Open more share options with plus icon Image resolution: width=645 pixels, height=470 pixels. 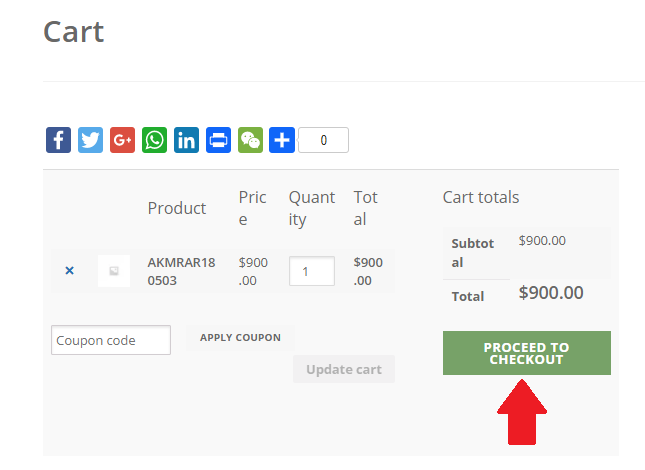(282, 140)
